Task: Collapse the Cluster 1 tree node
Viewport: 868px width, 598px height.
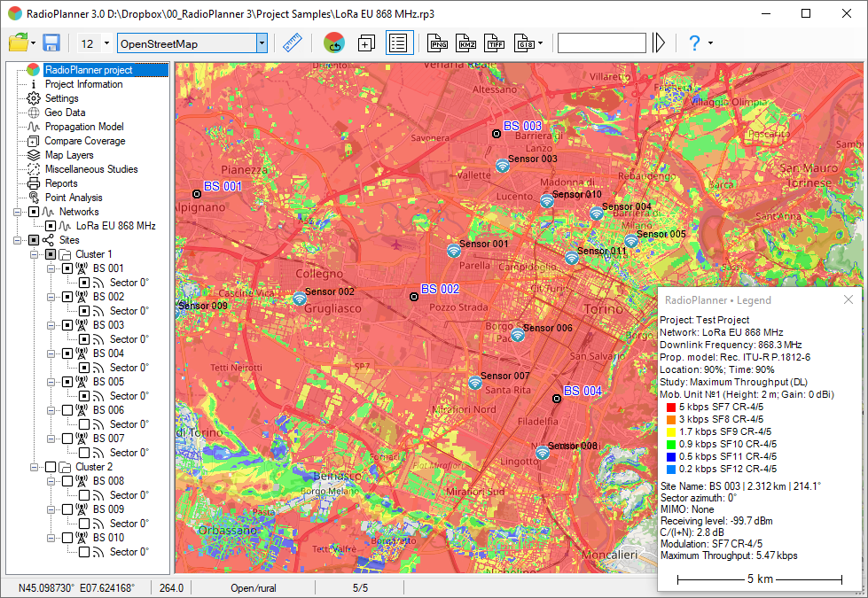Action: pos(34,254)
